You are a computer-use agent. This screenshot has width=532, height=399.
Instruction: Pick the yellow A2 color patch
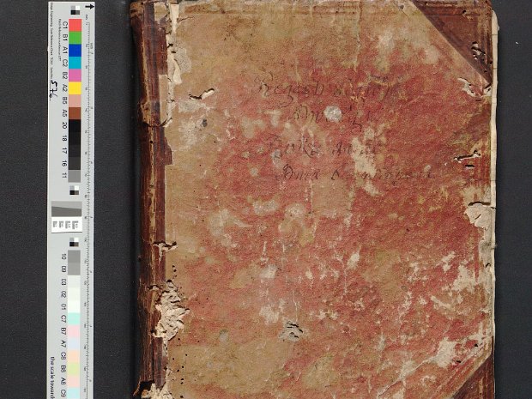[76, 88]
